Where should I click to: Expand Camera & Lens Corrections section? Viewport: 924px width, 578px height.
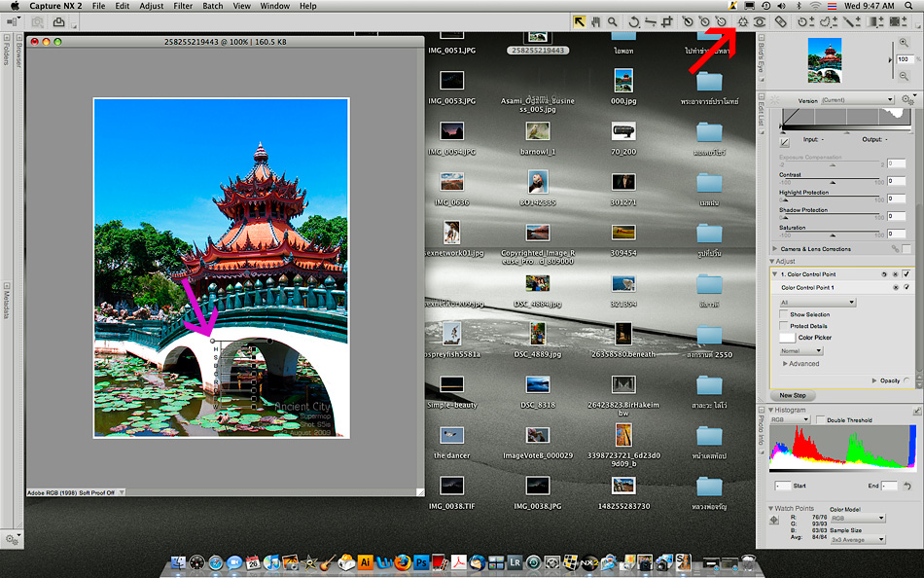point(775,249)
